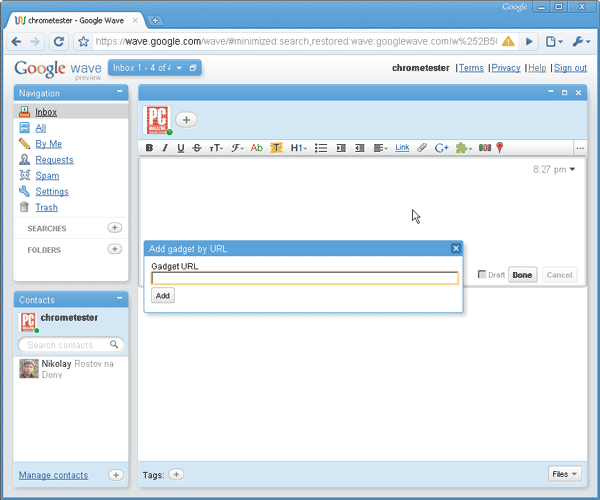Open Spam in the Navigation list

tap(47, 176)
